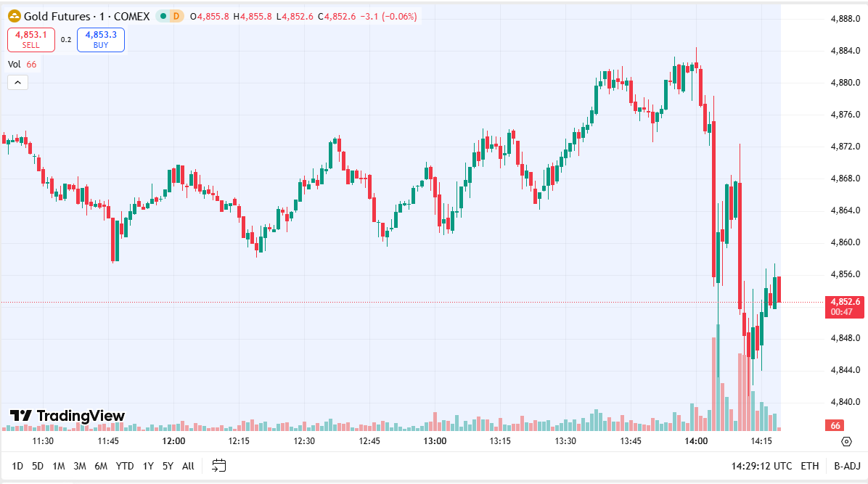Select the 3M time range
This screenshot has height=484, width=868.
point(80,466)
